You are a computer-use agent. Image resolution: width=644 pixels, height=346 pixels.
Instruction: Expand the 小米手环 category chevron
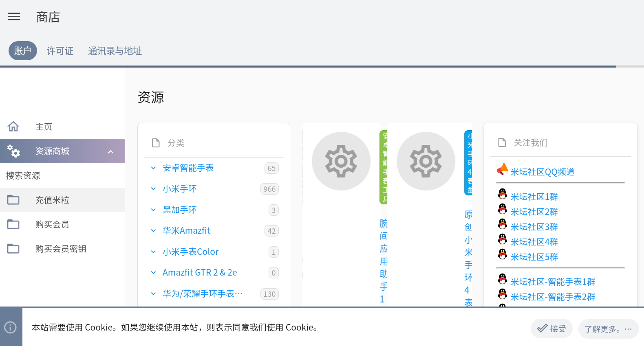153,189
